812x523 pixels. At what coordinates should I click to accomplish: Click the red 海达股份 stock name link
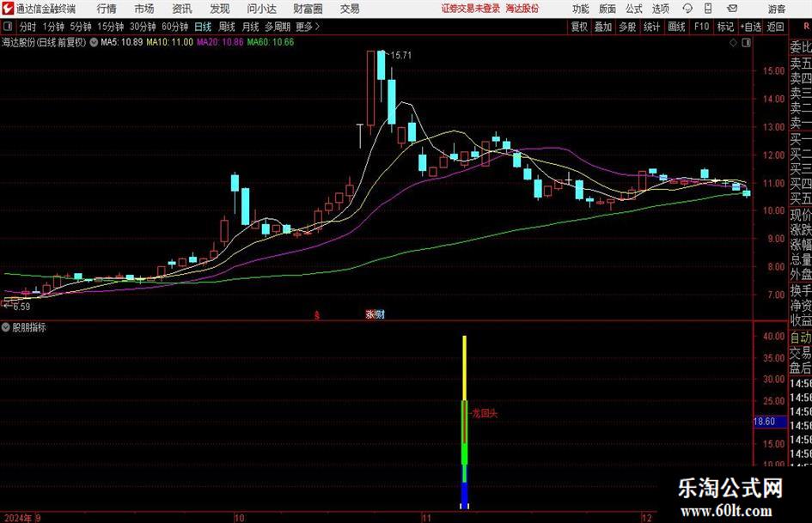[522, 9]
